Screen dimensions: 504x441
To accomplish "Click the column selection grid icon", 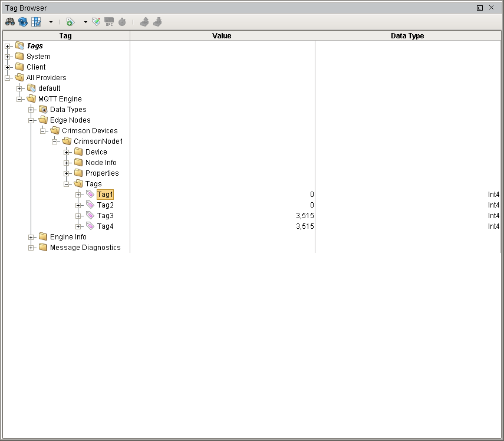I will coord(36,22).
